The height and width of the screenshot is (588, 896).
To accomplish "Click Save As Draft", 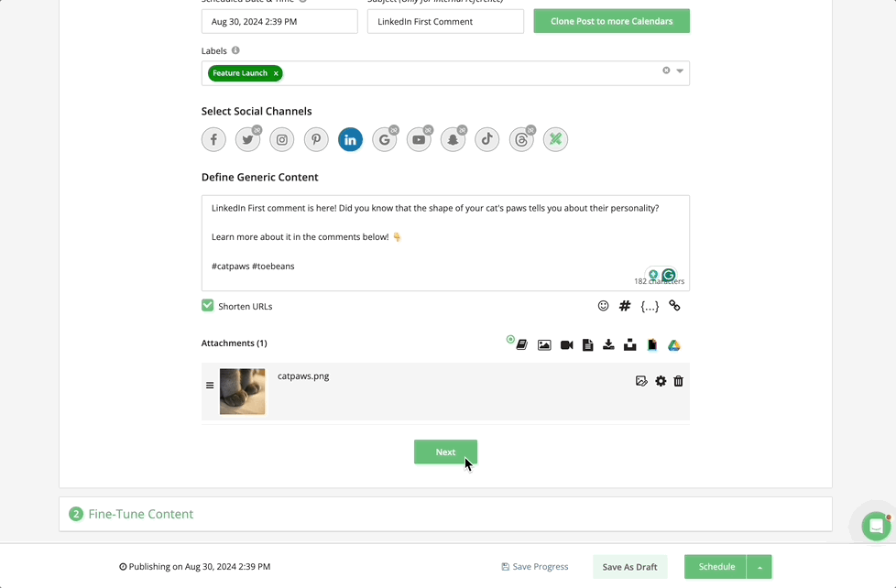I will click(629, 567).
